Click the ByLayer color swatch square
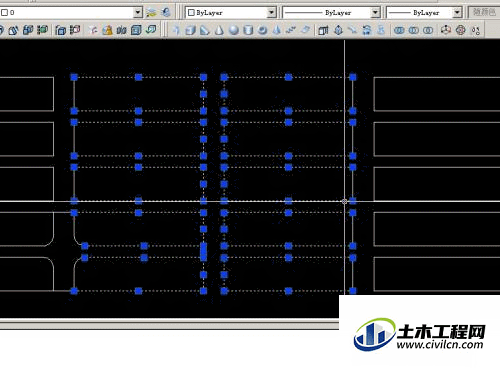 click(x=191, y=13)
